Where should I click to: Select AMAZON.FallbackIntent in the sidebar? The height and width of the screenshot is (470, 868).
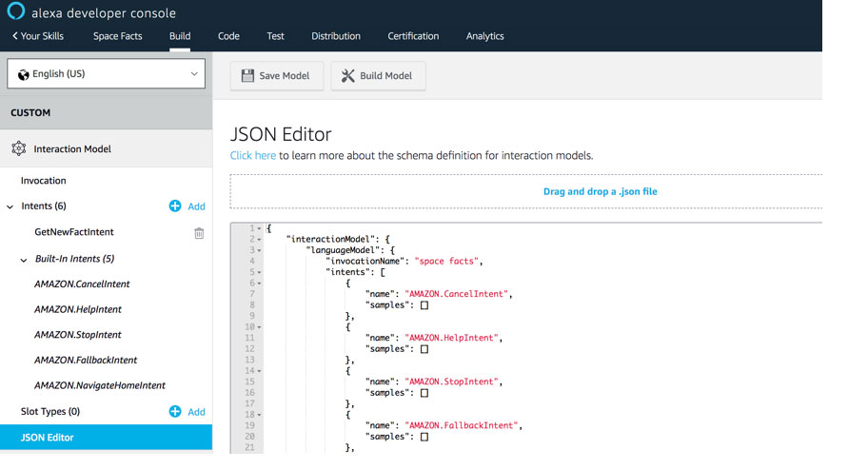[x=86, y=361]
